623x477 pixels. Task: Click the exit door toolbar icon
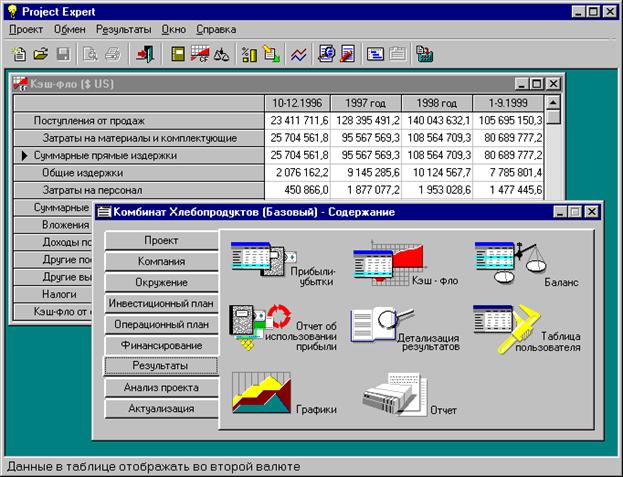[x=145, y=55]
